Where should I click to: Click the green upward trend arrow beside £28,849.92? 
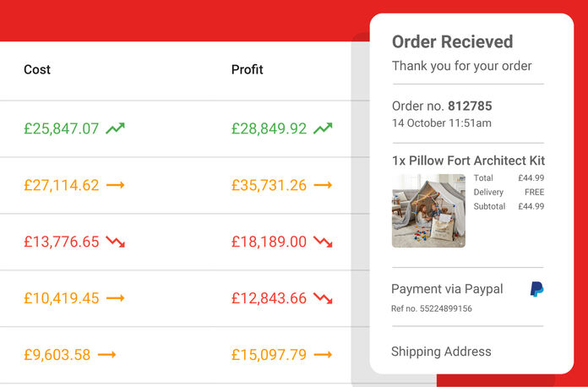point(323,128)
